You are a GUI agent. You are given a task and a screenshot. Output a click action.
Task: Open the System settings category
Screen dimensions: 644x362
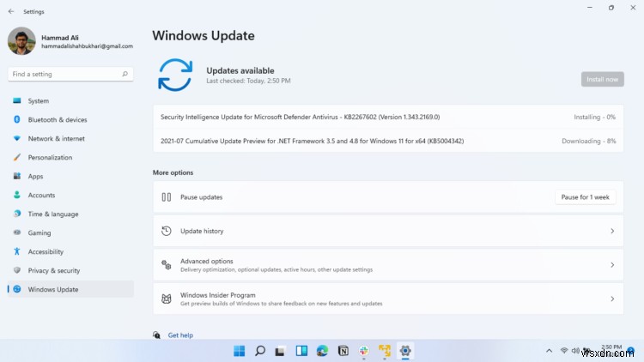(70, 100)
